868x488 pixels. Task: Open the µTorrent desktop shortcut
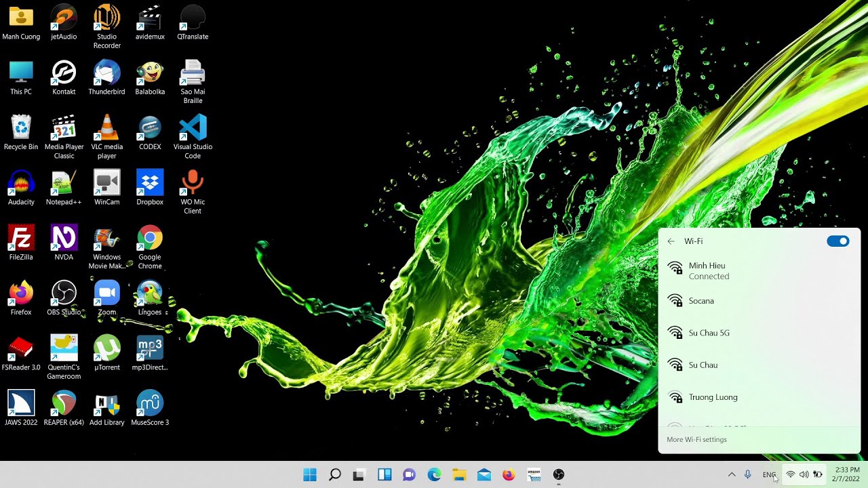point(107,354)
